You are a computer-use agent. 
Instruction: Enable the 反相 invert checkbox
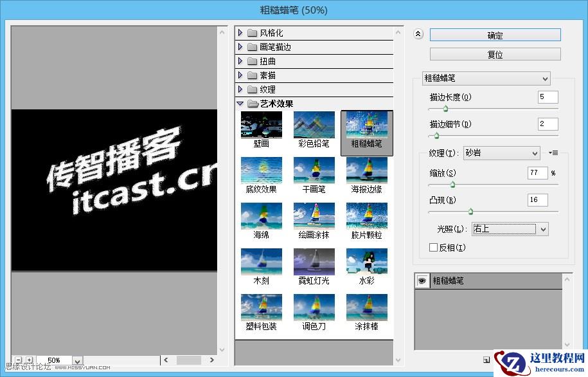(x=434, y=247)
